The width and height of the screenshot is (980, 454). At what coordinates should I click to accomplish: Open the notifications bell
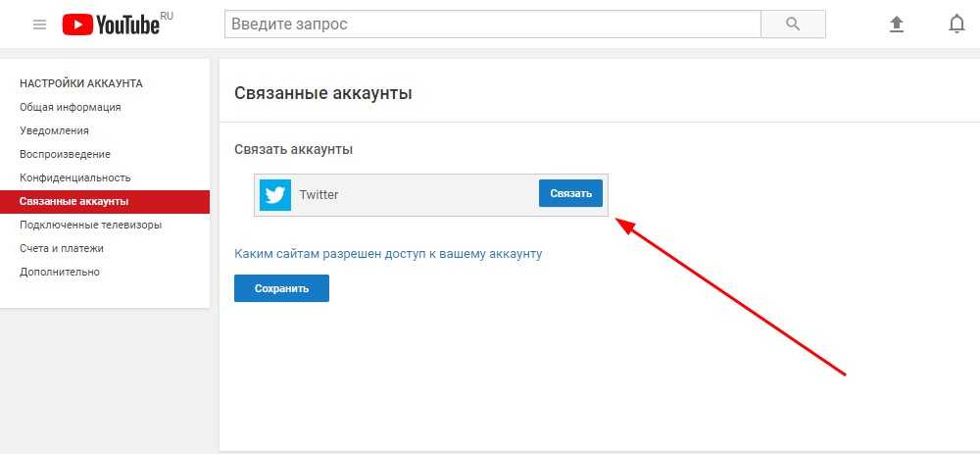[956, 25]
